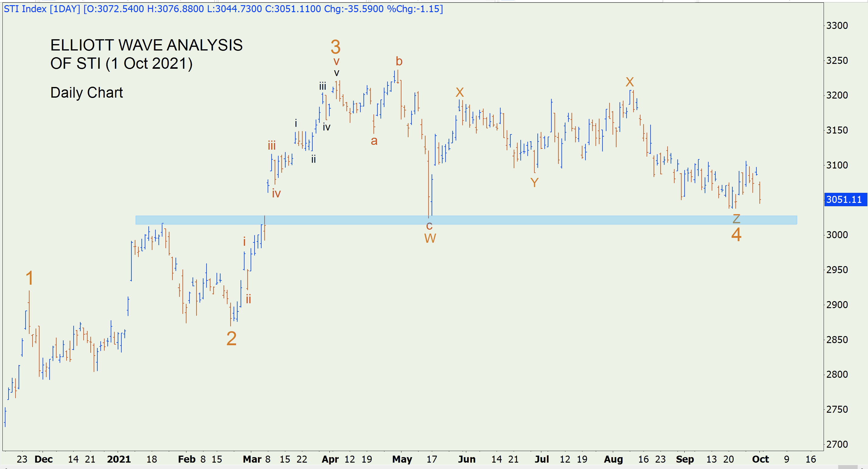
Task: Click the 2950 price axis value
Action: pos(837,270)
